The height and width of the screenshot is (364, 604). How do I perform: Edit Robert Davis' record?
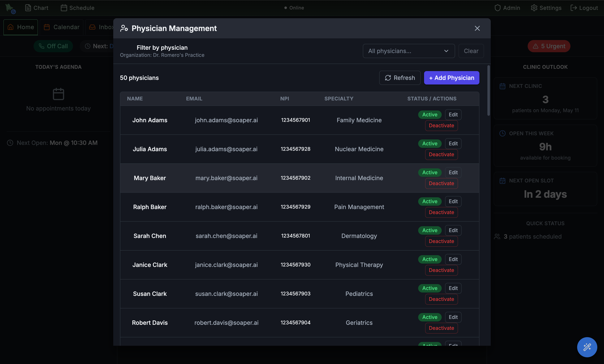pos(453,317)
